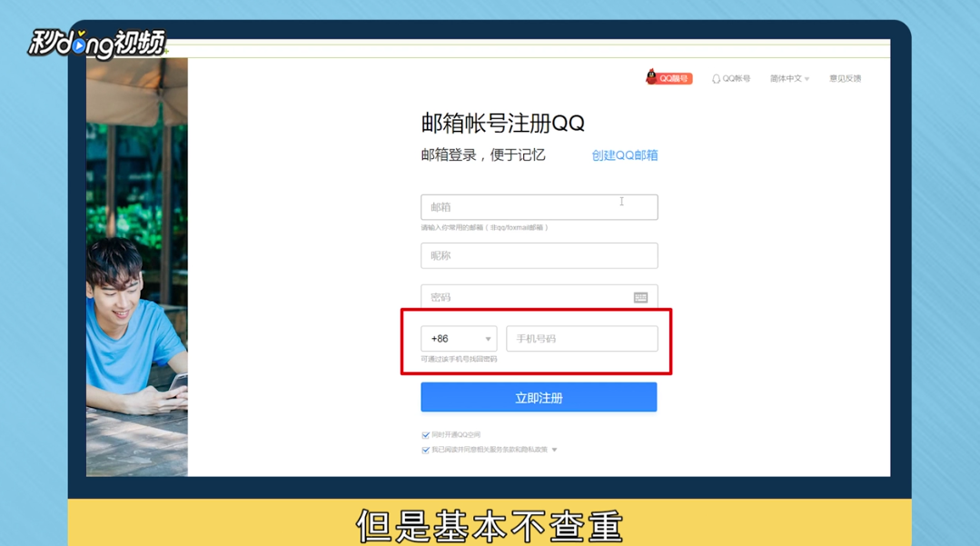Click the 立即注册 register button
This screenshot has width=980, height=546.
539,397
